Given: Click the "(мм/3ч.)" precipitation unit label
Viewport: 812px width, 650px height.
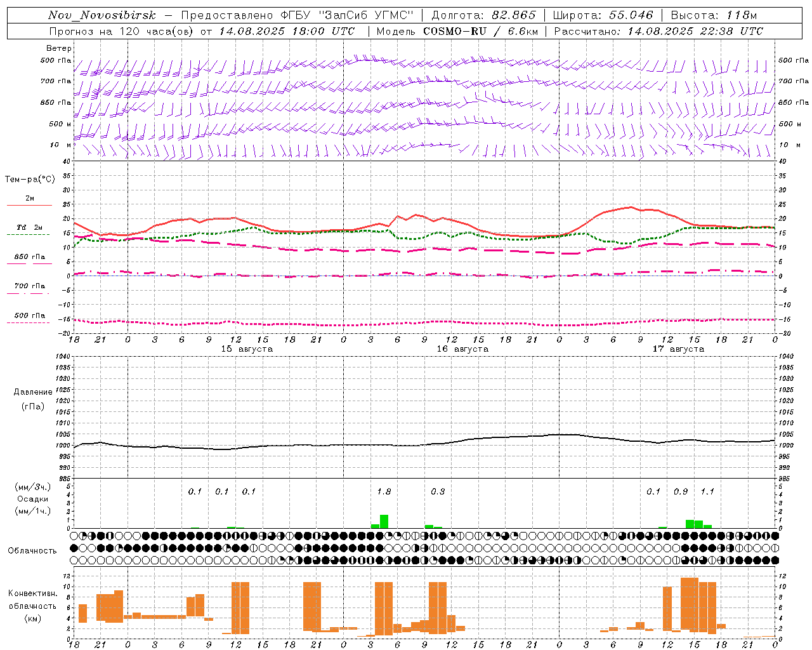Looking at the screenshot, I should click(x=33, y=487).
